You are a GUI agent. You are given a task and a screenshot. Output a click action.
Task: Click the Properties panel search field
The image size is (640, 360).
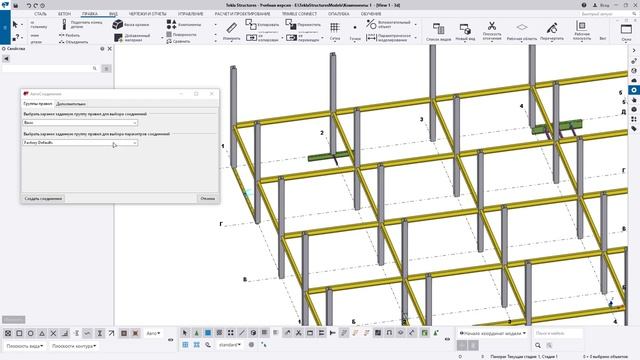click(51, 69)
